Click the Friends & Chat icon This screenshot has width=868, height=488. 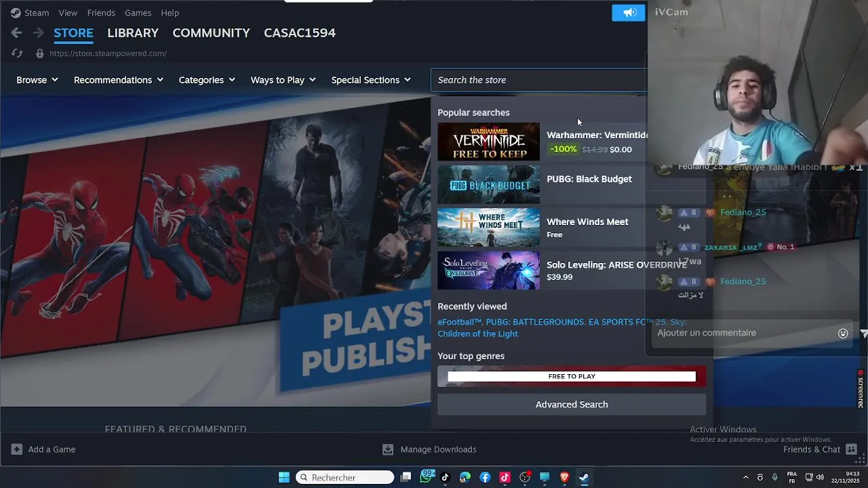[x=851, y=449]
